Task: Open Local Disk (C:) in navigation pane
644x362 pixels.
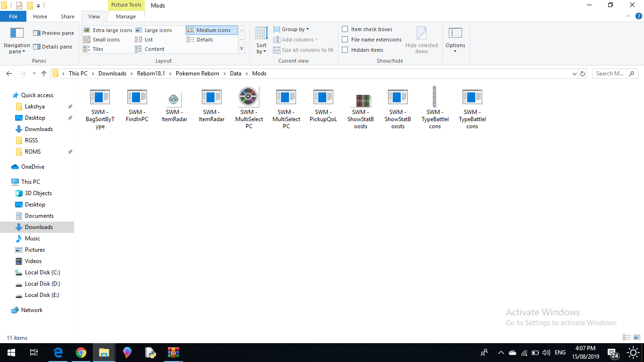Action: [x=42, y=272]
